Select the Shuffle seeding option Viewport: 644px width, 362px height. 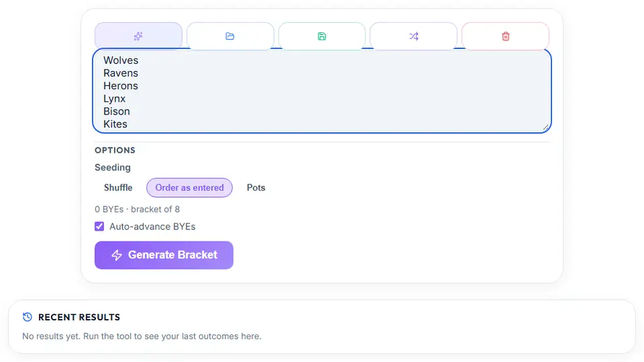point(118,188)
